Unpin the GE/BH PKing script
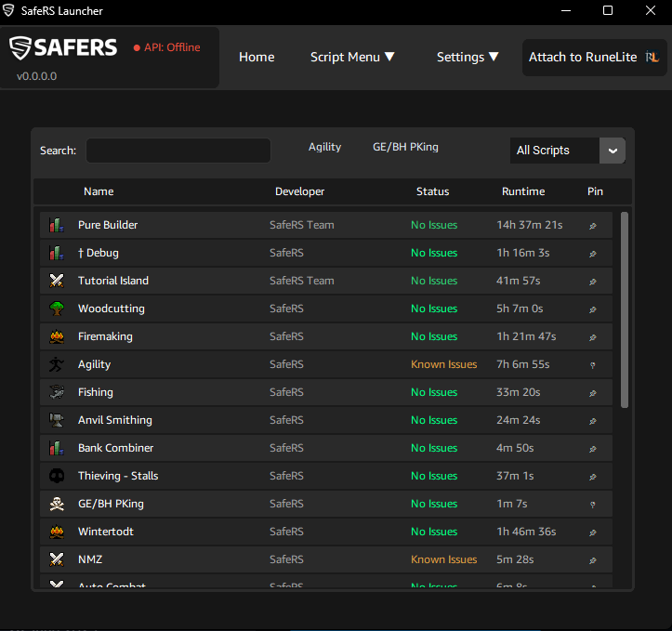 593,505
